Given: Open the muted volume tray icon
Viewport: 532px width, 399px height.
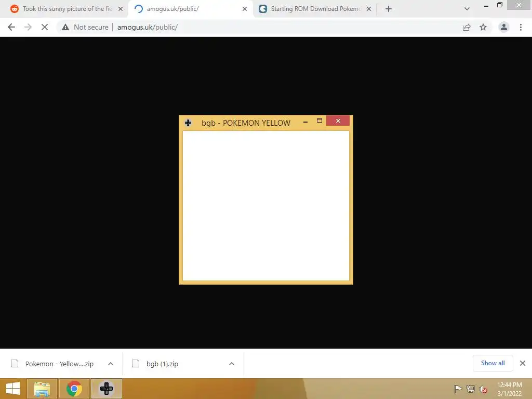Looking at the screenshot, I should pos(483,389).
